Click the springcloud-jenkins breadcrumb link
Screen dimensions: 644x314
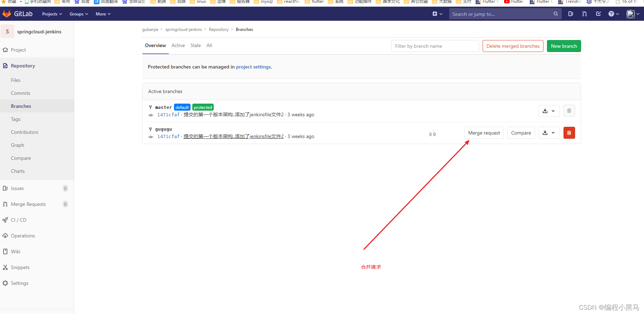coord(183,30)
